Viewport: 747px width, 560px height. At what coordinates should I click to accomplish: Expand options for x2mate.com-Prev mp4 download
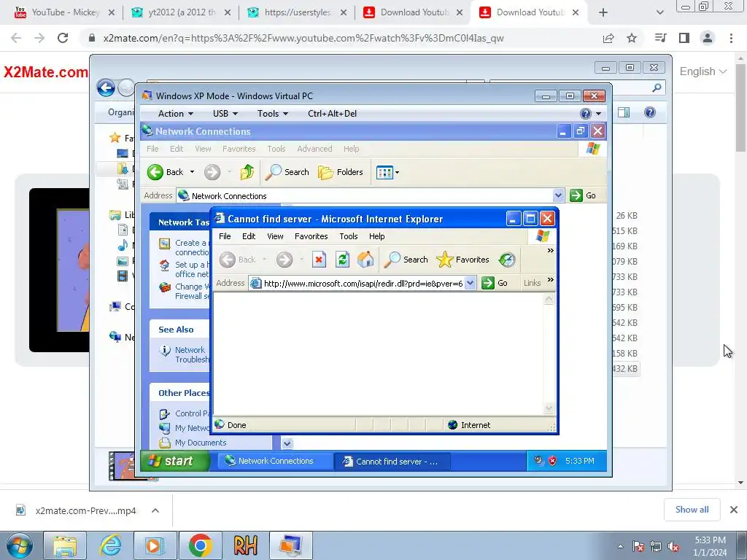[155, 510]
